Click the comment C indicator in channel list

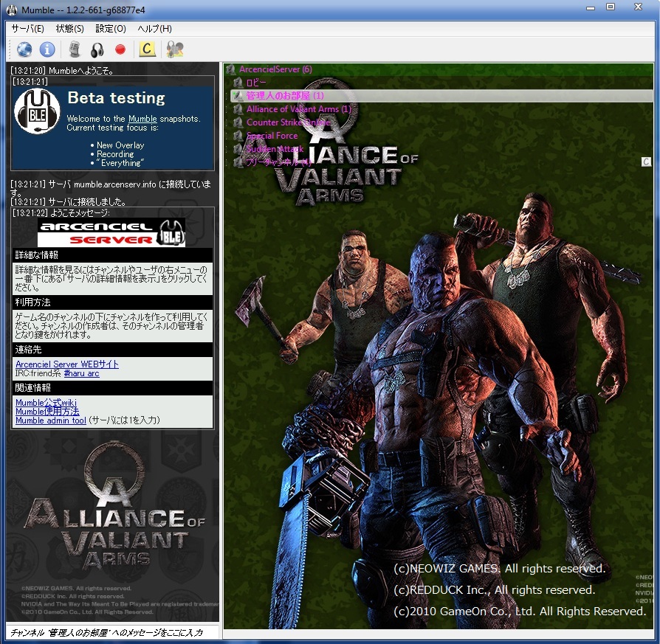(646, 162)
